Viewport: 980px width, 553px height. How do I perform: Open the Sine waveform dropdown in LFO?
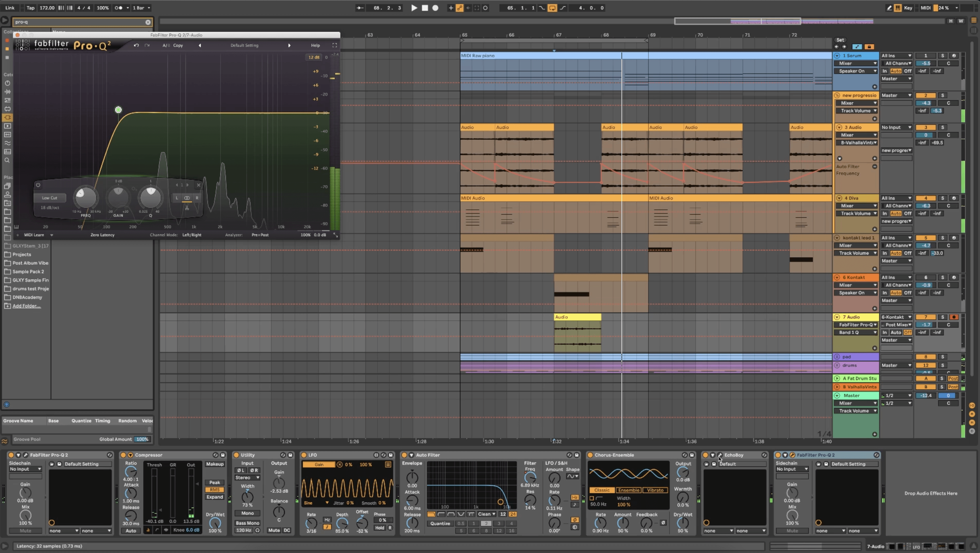[x=316, y=503]
